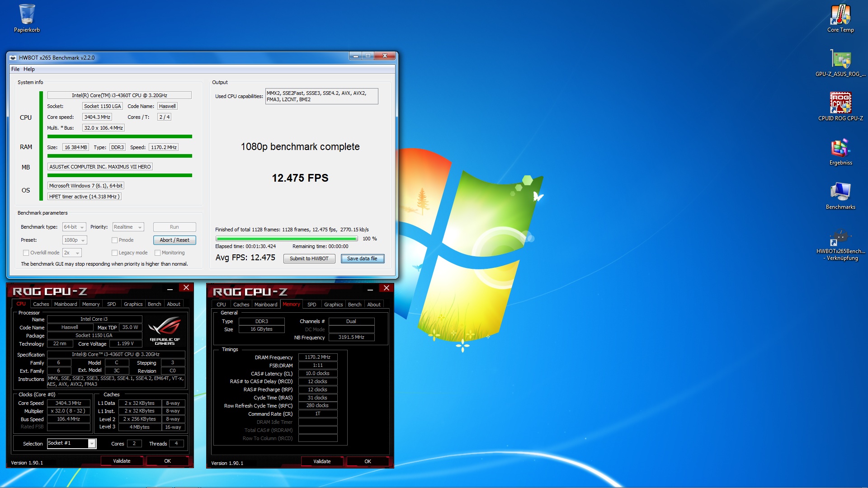This screenshot has width=868, height=488.
Task: Click HWBOT x265 window title icon
Action: pos(13,57)
